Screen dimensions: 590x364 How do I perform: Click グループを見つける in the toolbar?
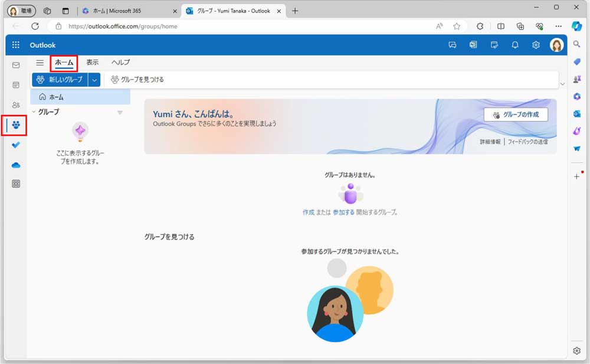click(137, 80)
